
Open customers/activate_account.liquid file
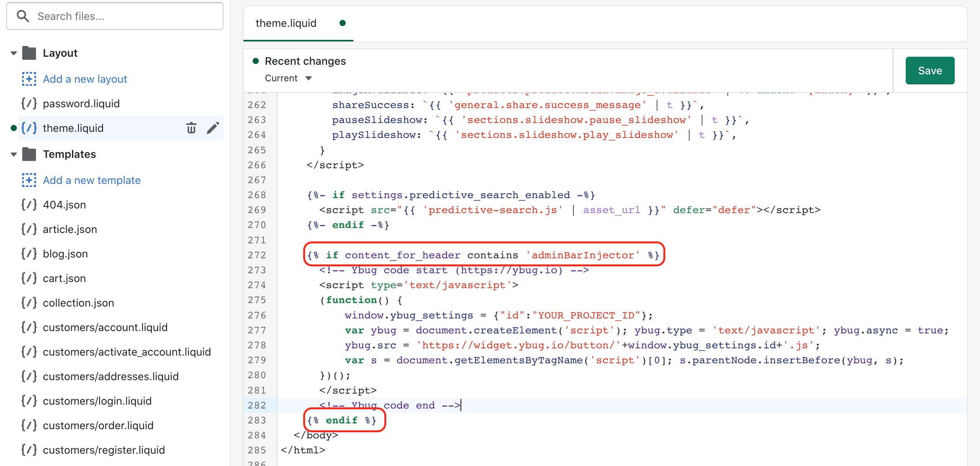pyautogui.click(x=127, y=352)
